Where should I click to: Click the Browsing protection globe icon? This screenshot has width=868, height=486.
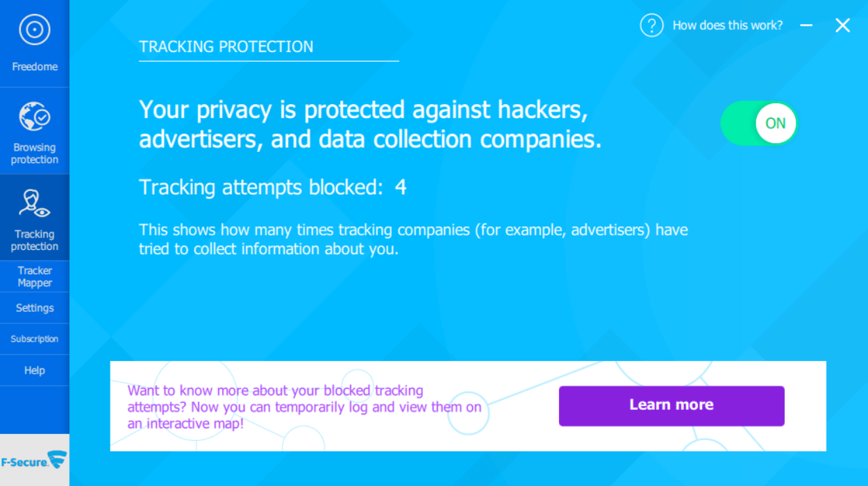pos(34,116)
